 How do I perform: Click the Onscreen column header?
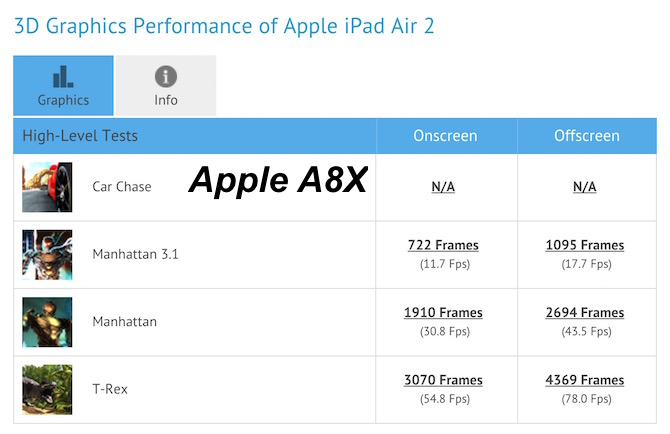point(445,136)
